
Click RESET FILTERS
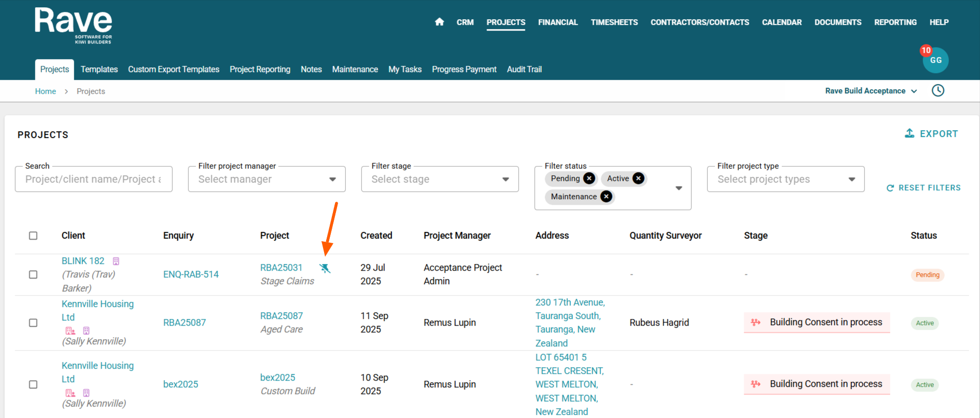(923, 188)
